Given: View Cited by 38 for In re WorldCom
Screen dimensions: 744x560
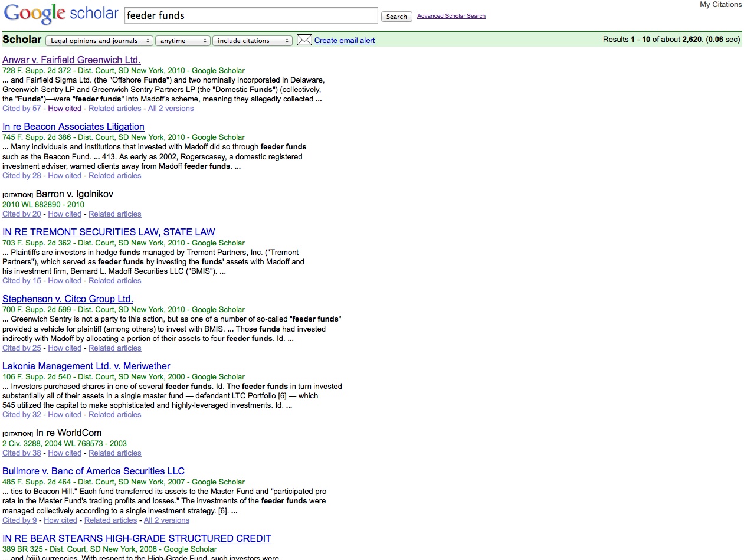Looking at the screenshot, I should click(x=22, y=453).
